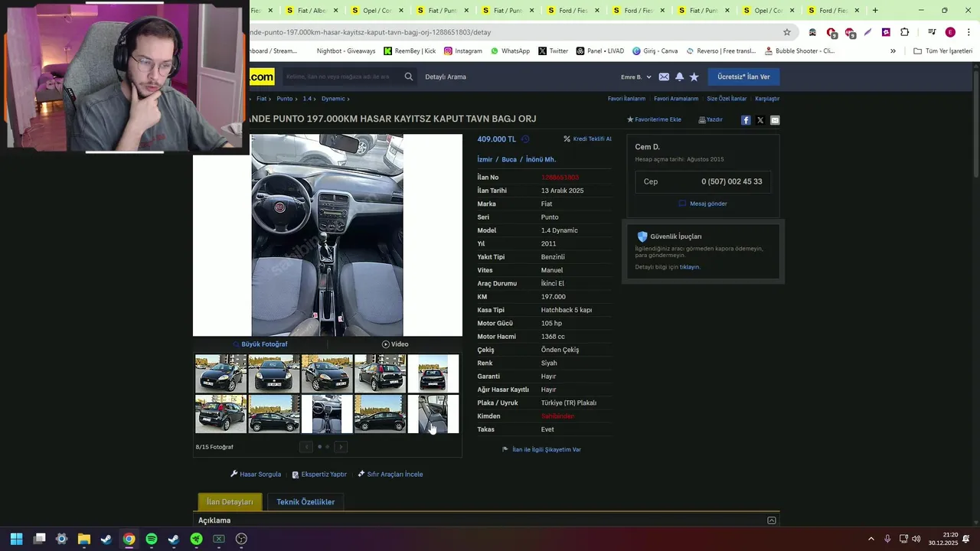
Task: Click the Yazdır print link
Action: tap(710, 119)
